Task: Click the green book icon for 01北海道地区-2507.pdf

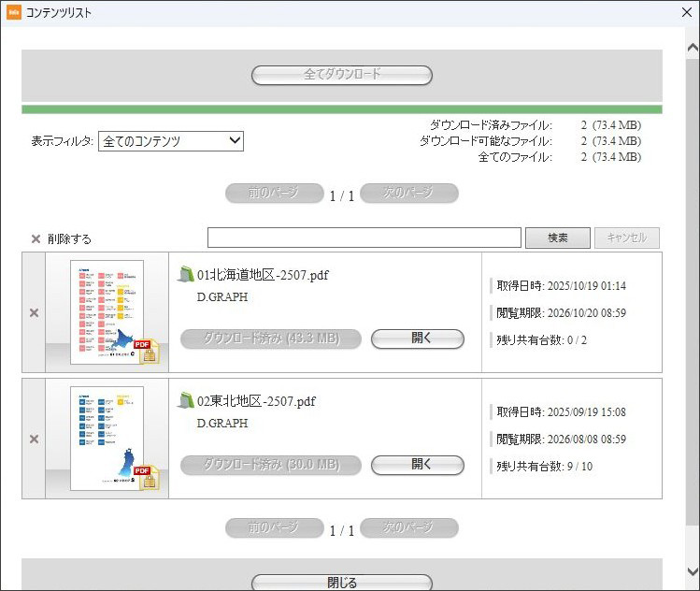Action: coord(186,275)
